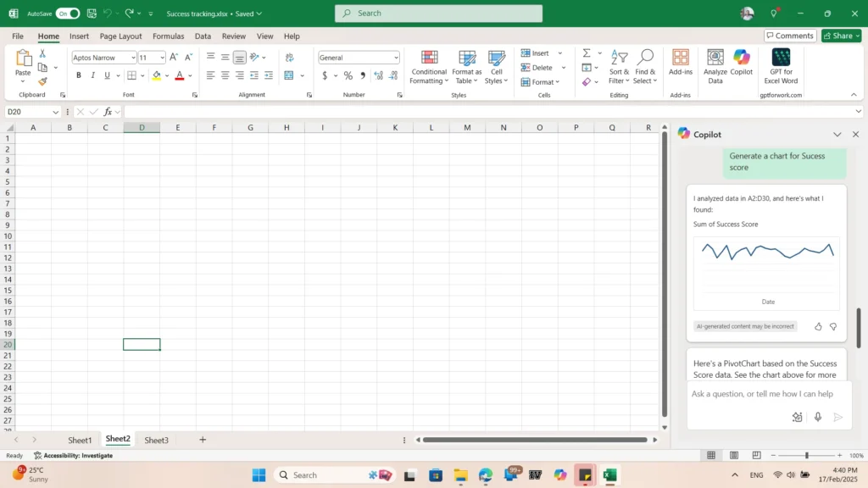Increase font size with the larger A icon
868x488 pixels.
[174, 57]
